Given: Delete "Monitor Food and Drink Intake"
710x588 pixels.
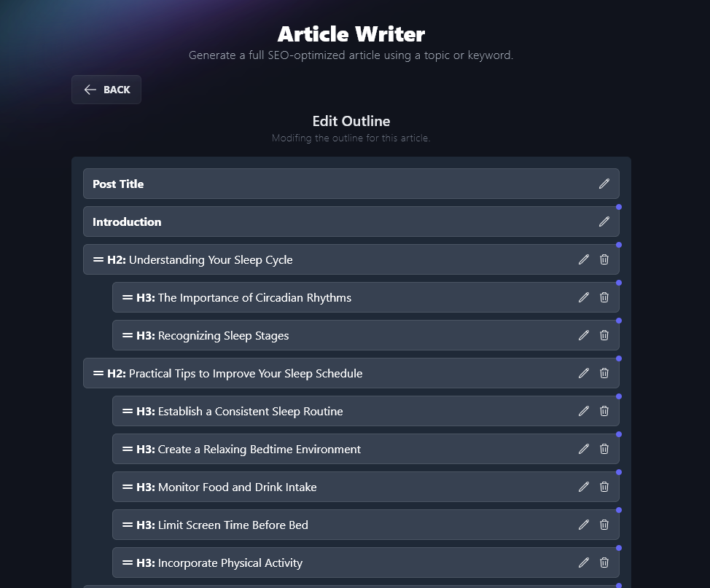Looking at the screenshot, I should 604,487.
